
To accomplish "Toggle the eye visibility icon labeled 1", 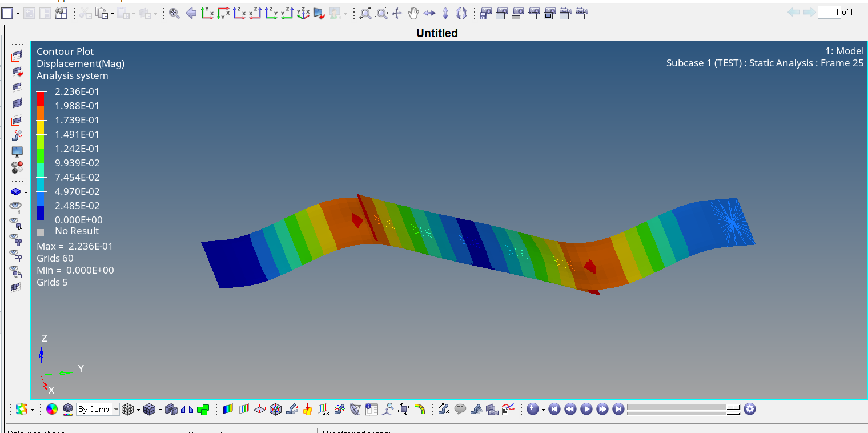I will tap(15, 206).
